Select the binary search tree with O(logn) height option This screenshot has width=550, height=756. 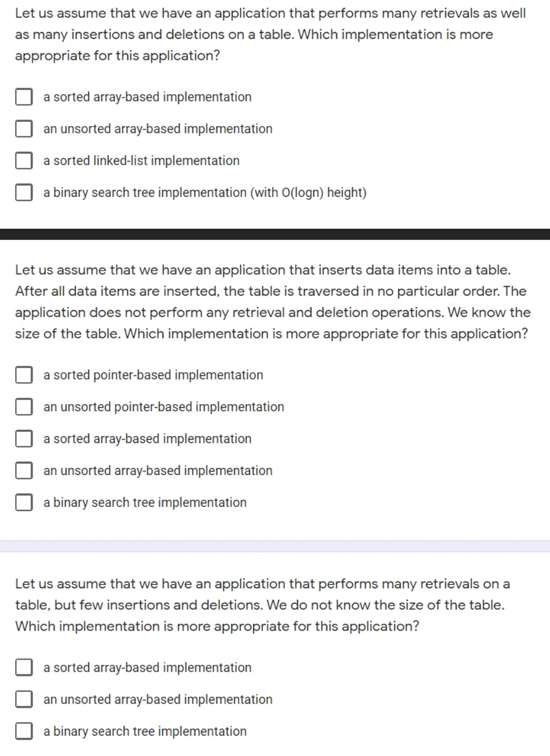click(x=23, y=192)
